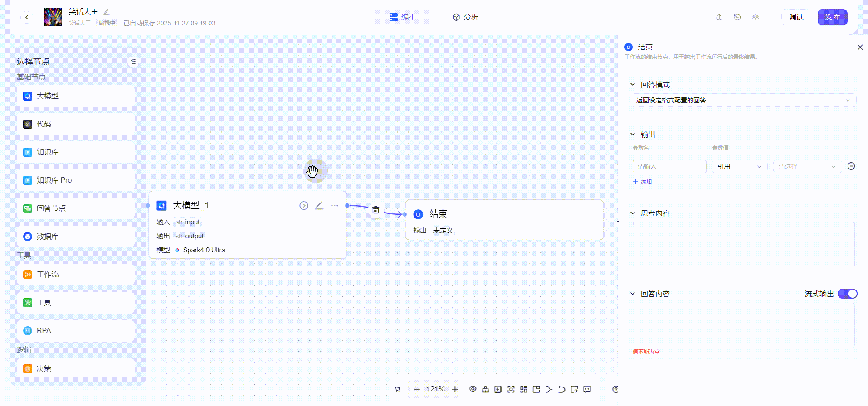Run the 大模型_1 node with its play icon

[x=304, y=206]
